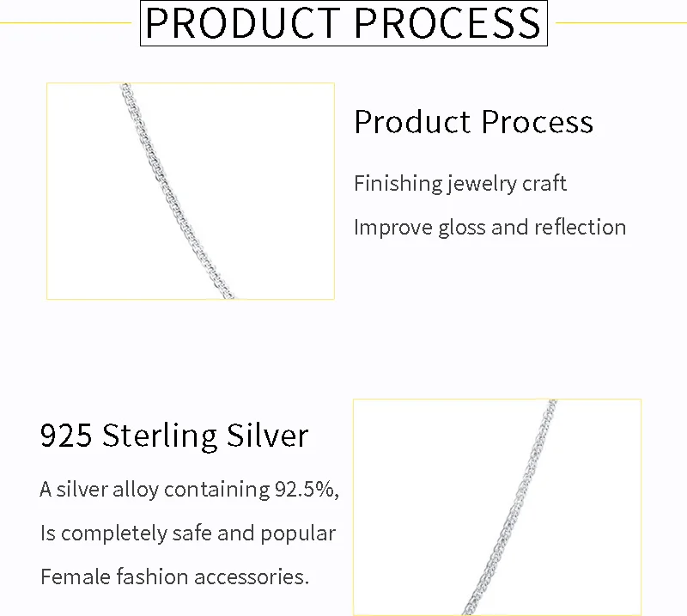Click 'Is completely safe and popular' text
687x616 pixels.
tap(188, 534)
